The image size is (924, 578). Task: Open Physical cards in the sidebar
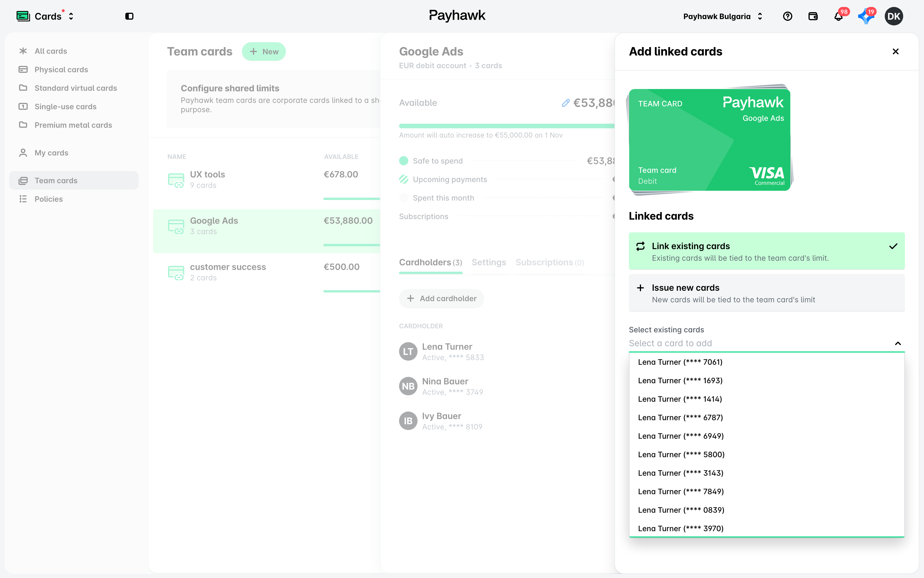(74, 70)
